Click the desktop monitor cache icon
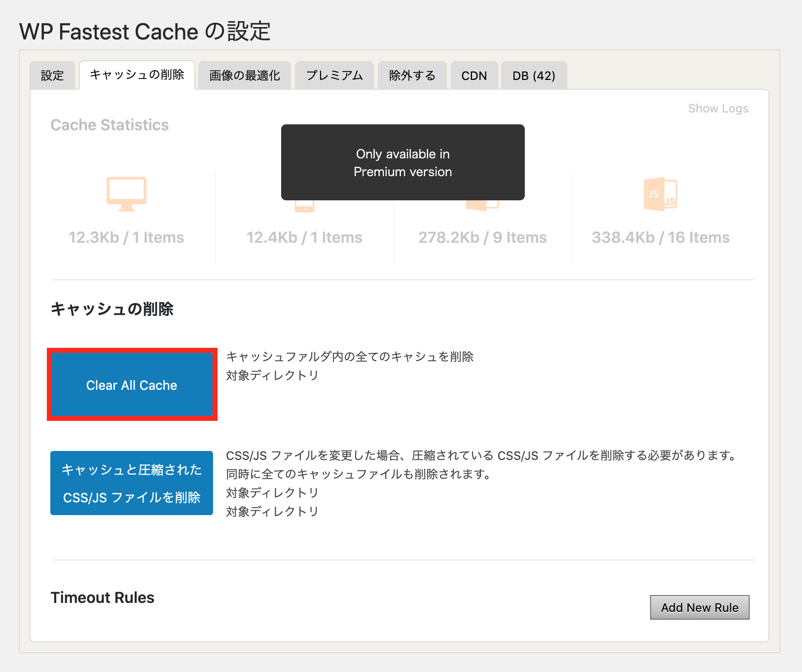Screen dimensions: 802x672 pos(126,194)
